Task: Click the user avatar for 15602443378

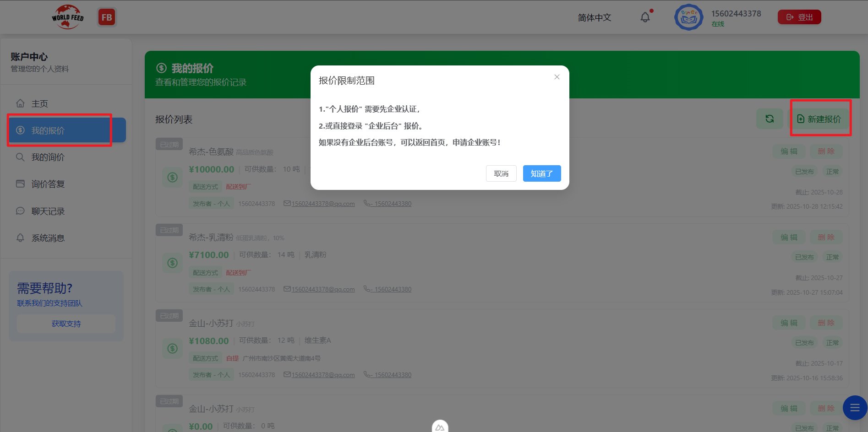Action: tap(688, 16)
